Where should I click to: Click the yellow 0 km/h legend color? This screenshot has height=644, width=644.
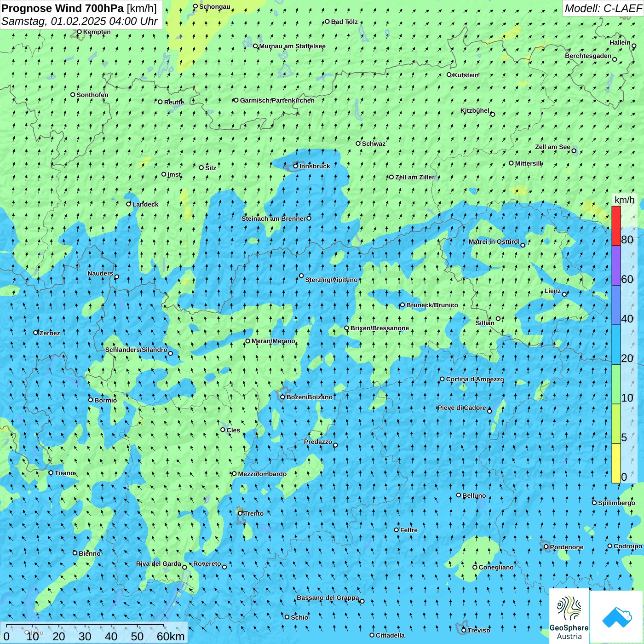click(x=616, y=463)
